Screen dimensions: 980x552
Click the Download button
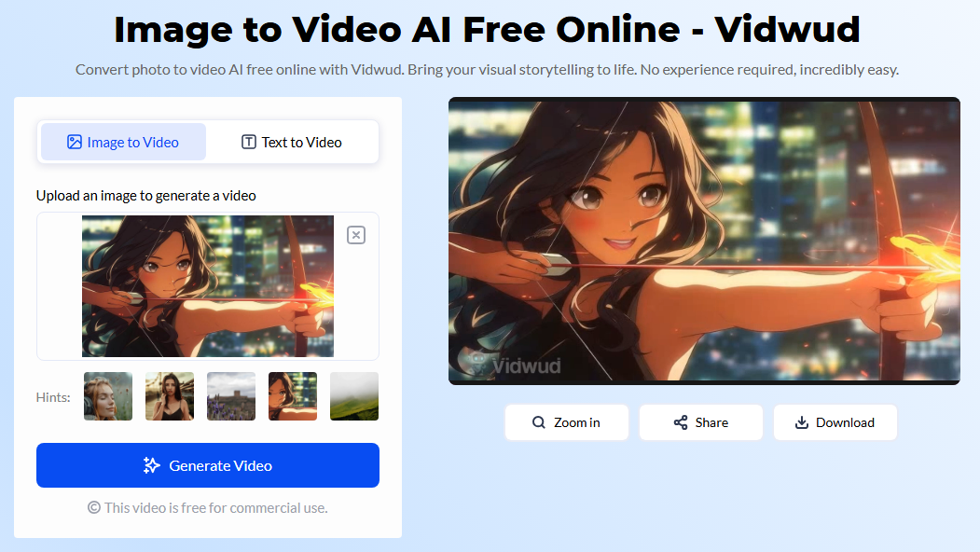pos(835,422)
